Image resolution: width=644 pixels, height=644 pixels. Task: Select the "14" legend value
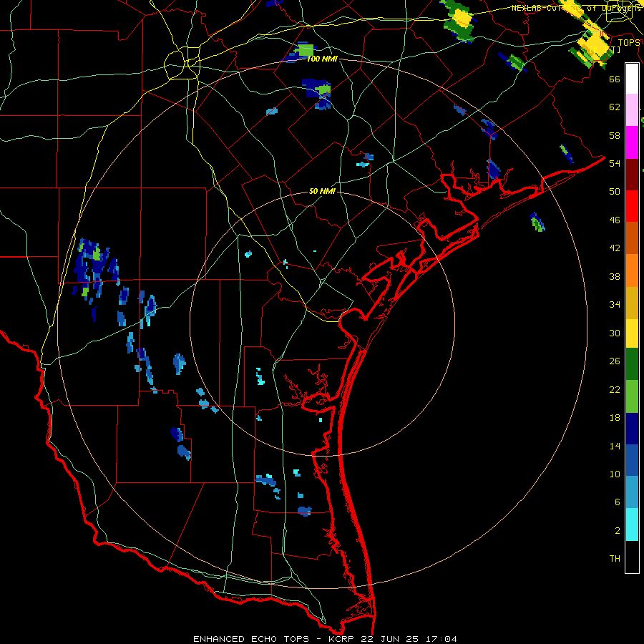pos(615,447)
